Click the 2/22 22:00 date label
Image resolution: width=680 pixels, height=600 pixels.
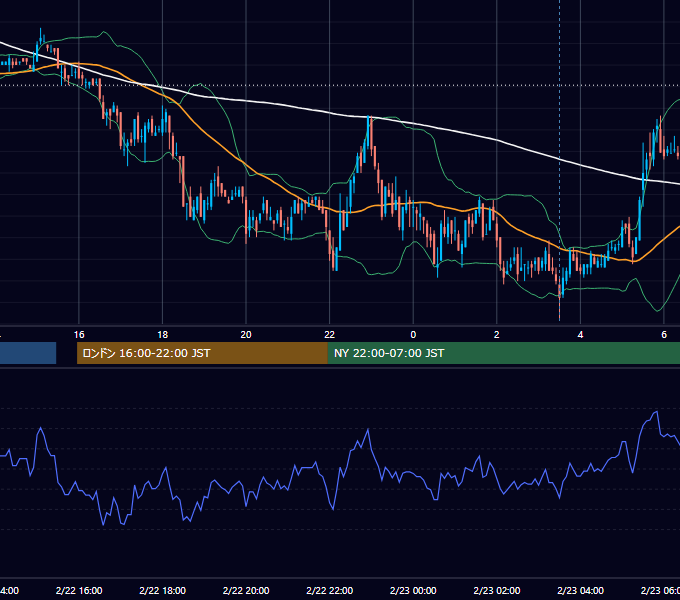pos(330,590)
